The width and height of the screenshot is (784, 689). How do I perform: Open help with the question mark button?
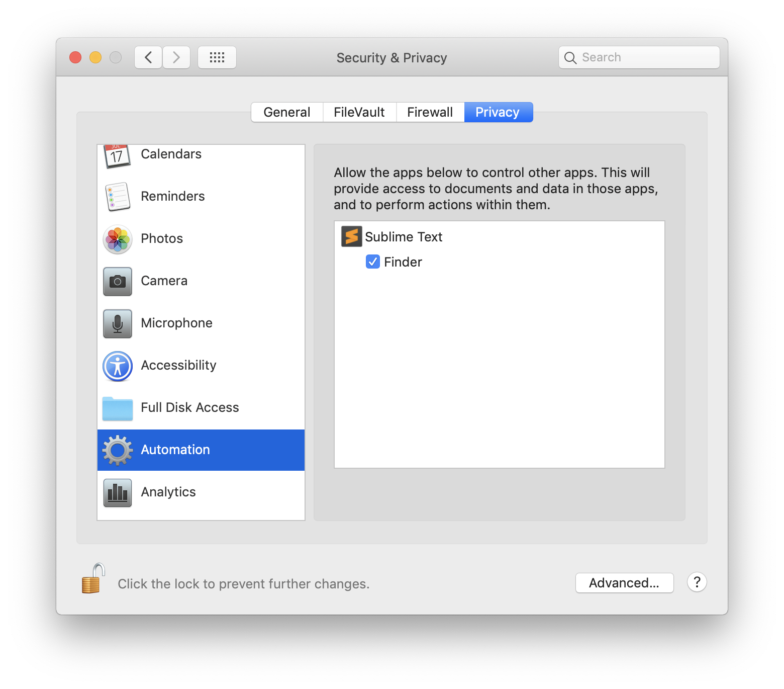tap(697, 582)
